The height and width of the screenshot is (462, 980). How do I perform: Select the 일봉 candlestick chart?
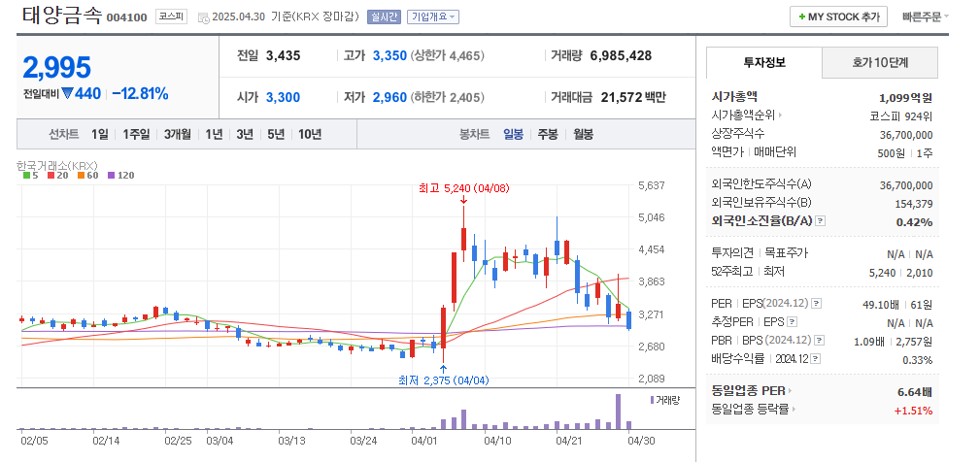pos(514,134)
